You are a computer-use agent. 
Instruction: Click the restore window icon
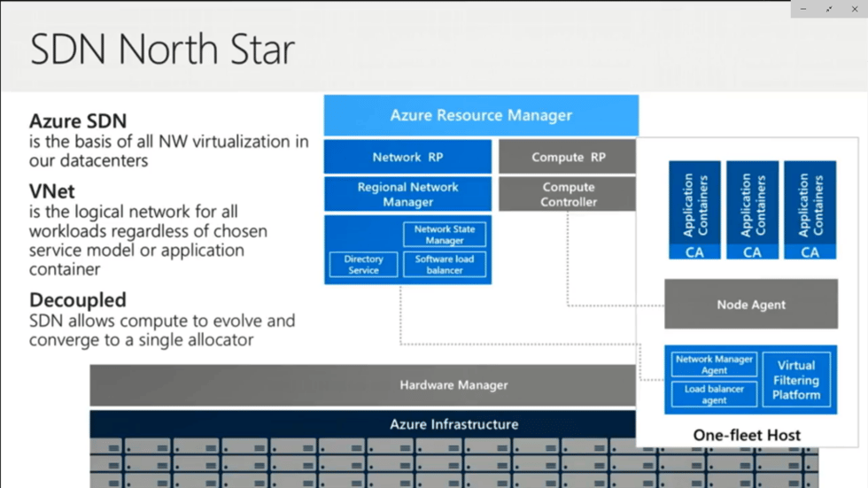(829, 9)
